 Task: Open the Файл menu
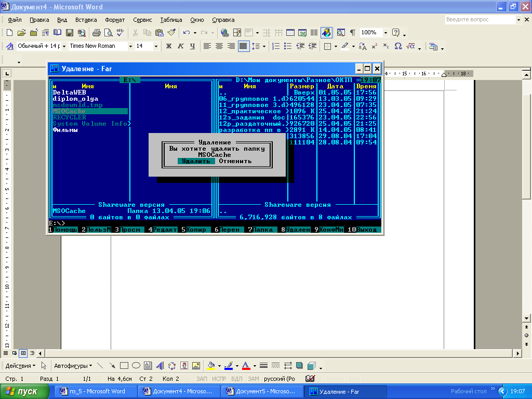click(x=15, y=20)
